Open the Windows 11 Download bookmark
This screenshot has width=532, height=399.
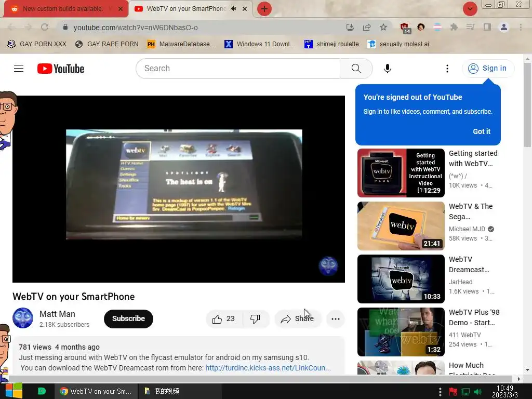click(260, 44)
